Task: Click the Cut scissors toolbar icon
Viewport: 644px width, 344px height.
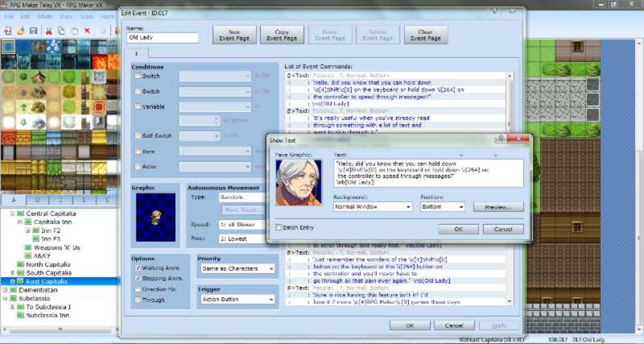Action: [49, 31]
